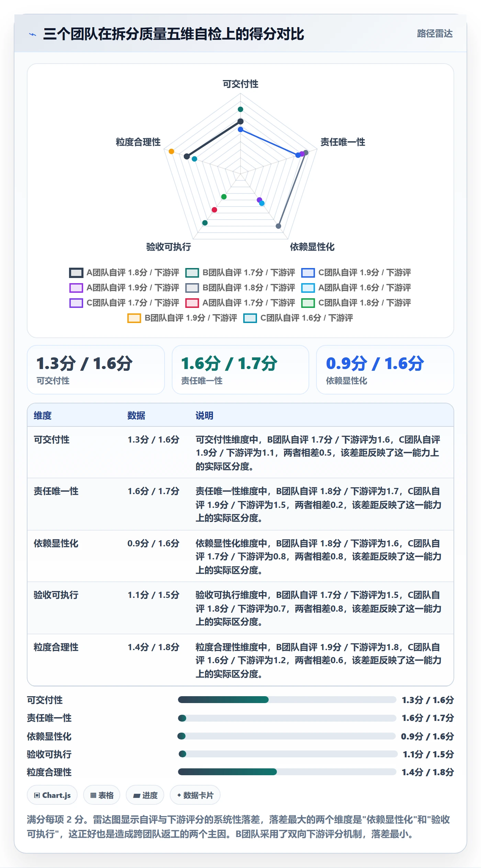Click the "维度" table column header
This screenshot has width=481, height=868.
[43, 416]
